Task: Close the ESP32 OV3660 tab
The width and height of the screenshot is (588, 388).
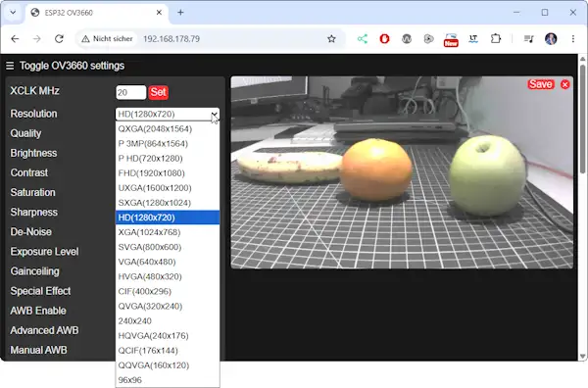Action: click(159, 13)
